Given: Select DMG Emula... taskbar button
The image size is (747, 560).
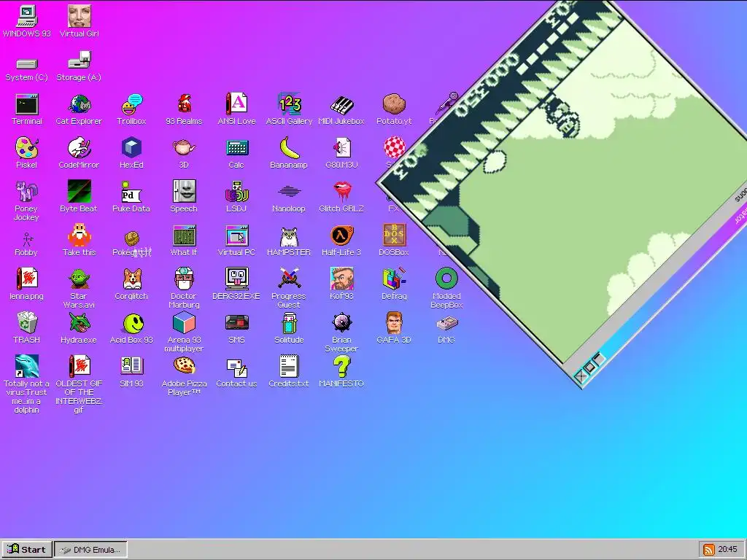Looking at the screenshot, I should pos(90,549).
